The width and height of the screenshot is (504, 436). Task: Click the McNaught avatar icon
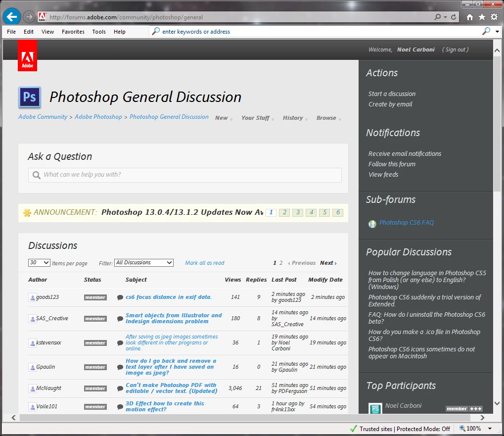pos(32,388)
